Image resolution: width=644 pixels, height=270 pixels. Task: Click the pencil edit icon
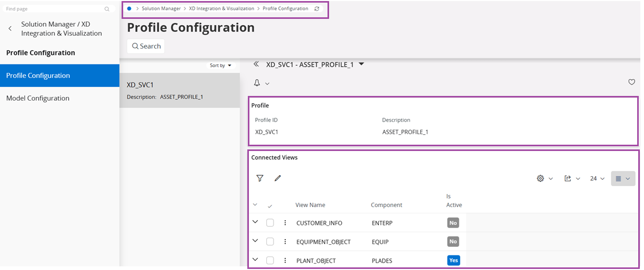coord(278,178)
